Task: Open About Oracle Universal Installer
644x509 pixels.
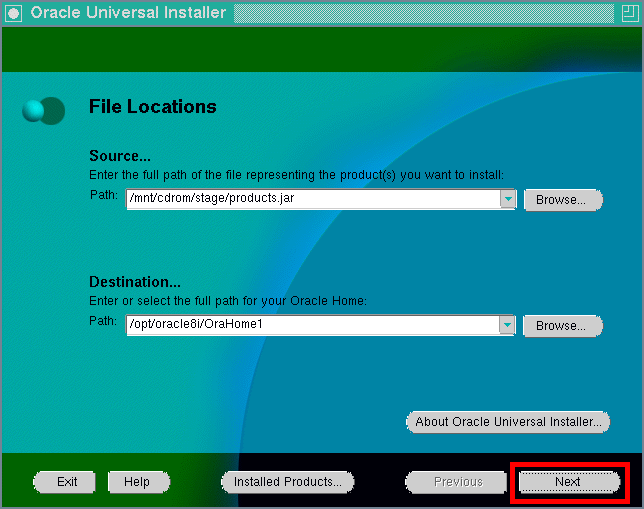Action: click(508, 422)
